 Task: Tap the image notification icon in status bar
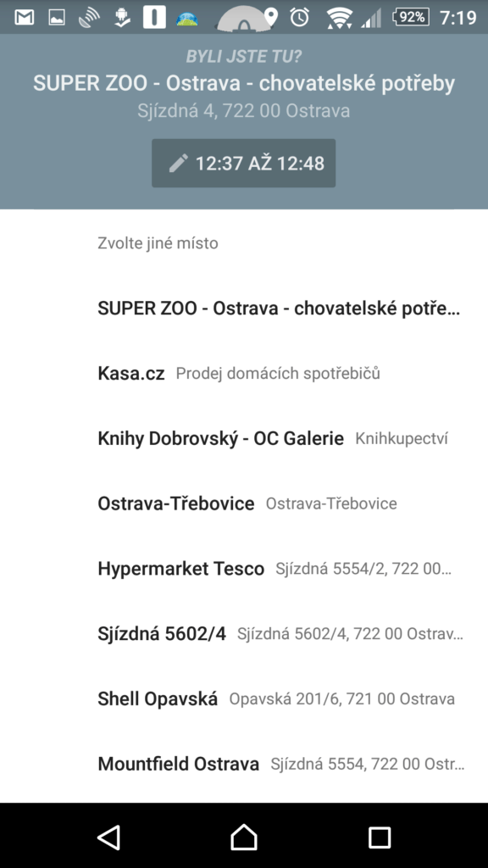coord(57,18)
